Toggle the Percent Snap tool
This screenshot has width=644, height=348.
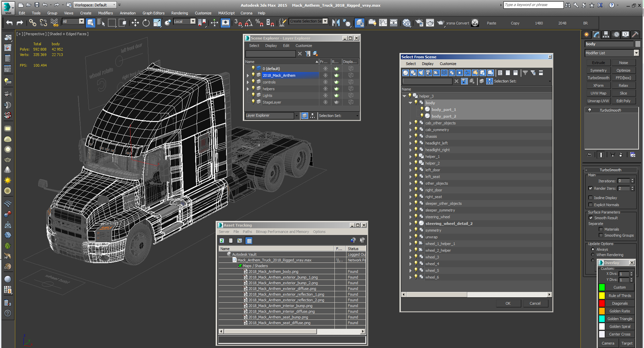tap(259, 23)
